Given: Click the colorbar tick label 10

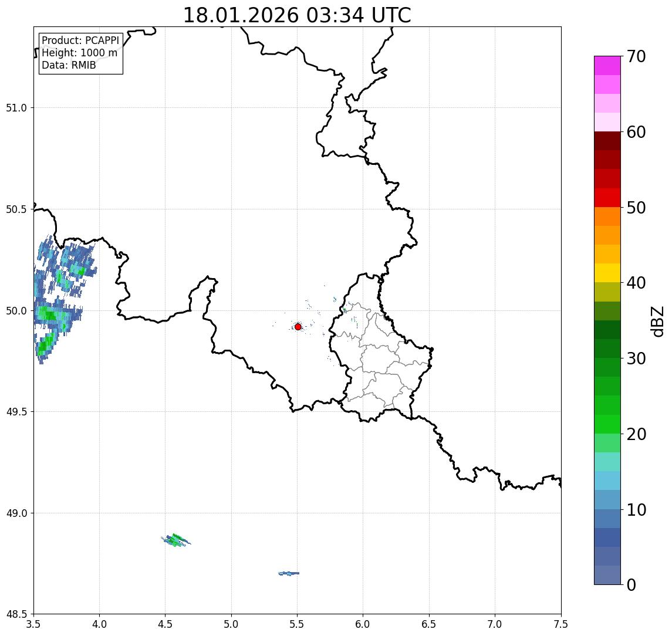Looking at the screenshot, I should click(x=636, y=509).
